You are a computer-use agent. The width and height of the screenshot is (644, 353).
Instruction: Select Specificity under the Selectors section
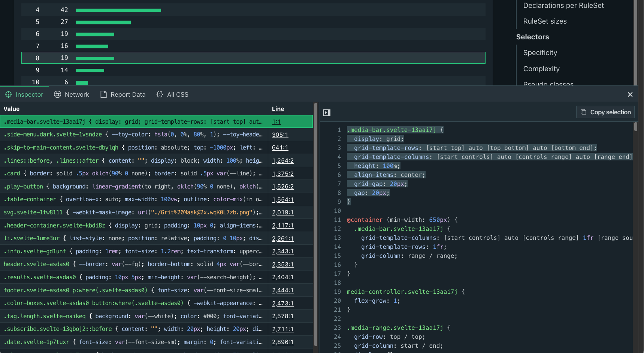[540, 52]
